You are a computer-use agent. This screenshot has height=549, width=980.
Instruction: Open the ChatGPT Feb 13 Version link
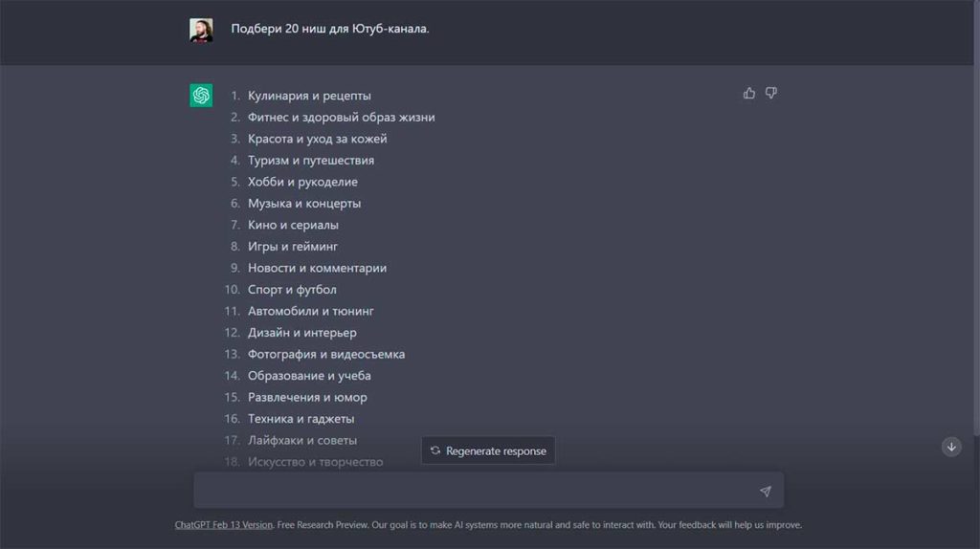(224, 525)
